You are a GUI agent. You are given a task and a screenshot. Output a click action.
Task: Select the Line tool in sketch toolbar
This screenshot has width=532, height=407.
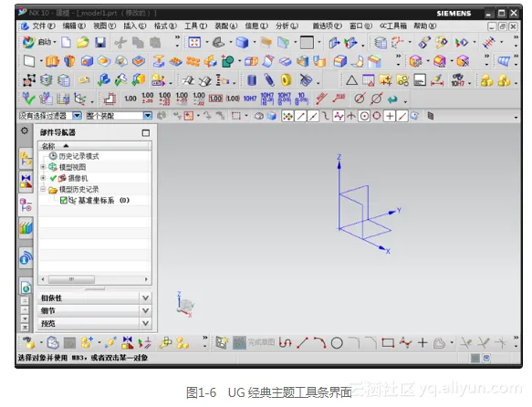(302, 343)
